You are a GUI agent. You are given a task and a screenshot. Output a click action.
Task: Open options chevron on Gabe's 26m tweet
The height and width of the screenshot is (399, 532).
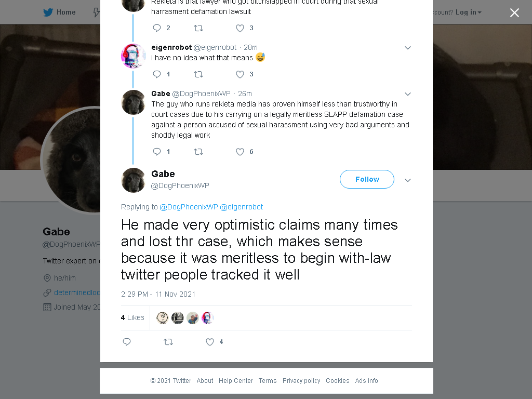(x=408, y=94)
